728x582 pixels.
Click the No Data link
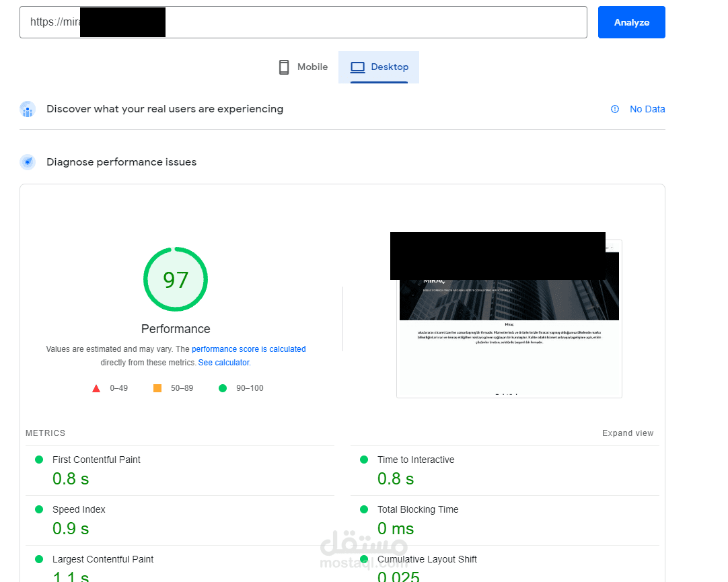pos(647,109)
